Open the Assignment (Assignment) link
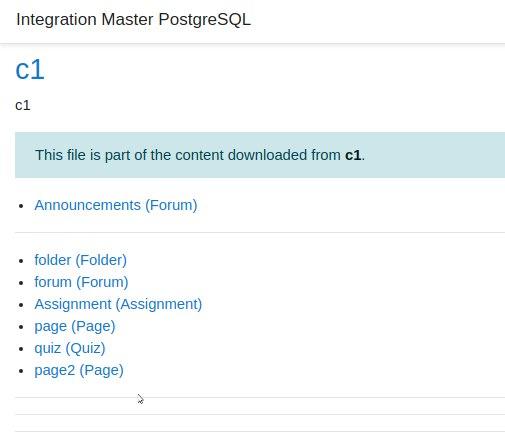Screen dimensions: 505x446 click(118, 304)
